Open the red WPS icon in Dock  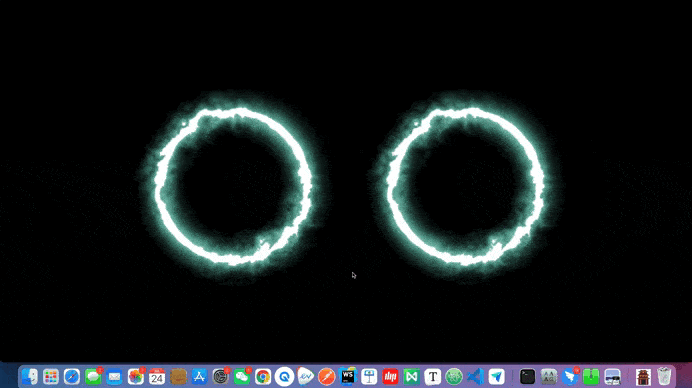click(x=390, y=377)
